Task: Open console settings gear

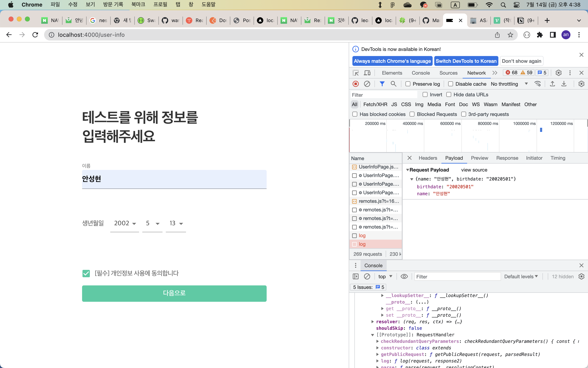Action: coord(581,276)
